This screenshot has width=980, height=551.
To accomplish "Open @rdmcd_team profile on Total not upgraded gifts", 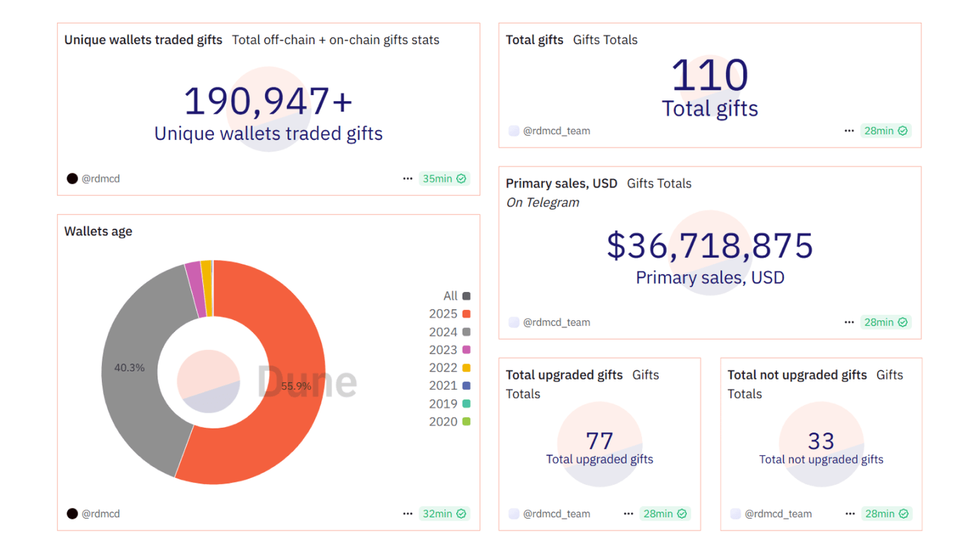I will coord(778,514).
